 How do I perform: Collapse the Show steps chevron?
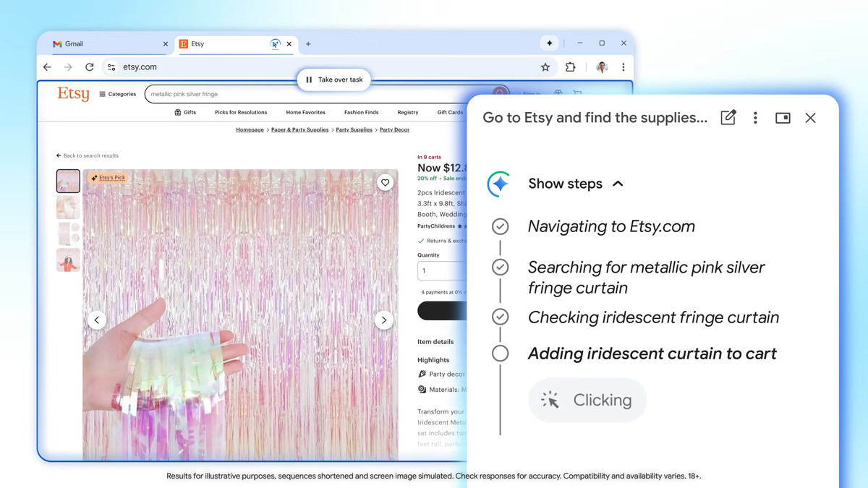[x=618, y=184]
